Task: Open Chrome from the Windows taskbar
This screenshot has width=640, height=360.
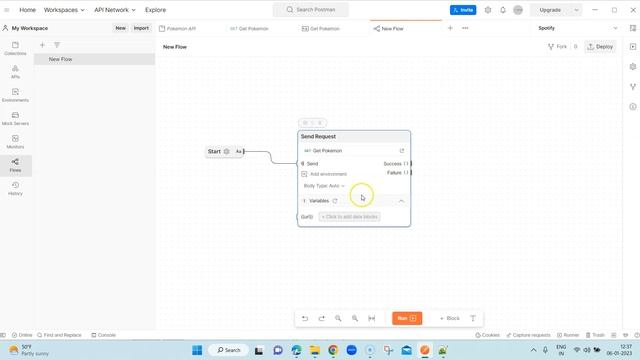Action: [x=333, y=350]
